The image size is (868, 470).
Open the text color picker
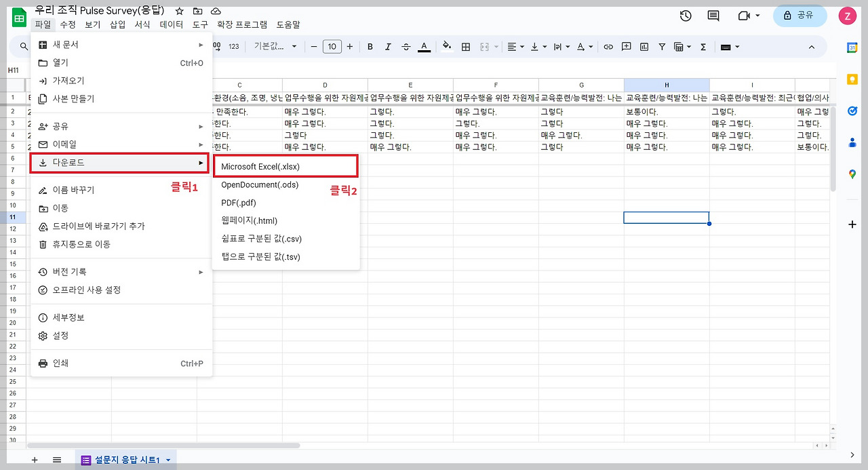pos(424,47)
